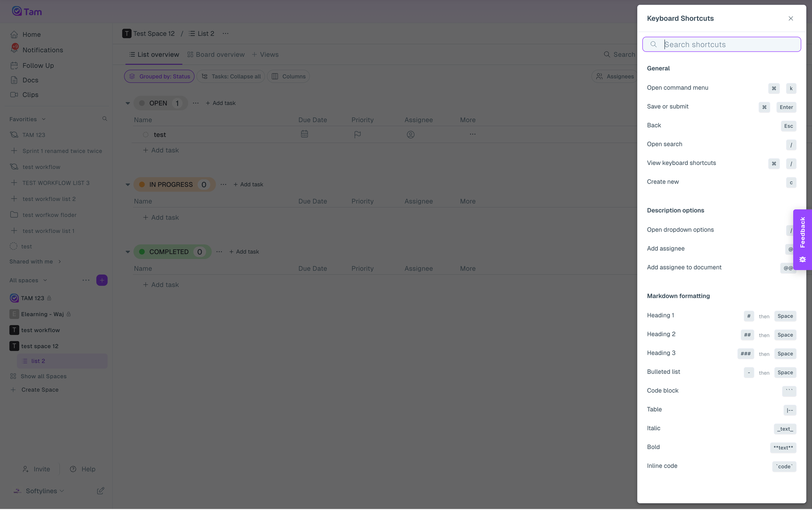Toggle Grouped by: Status filter
The width and height of the screenshot is (812, 510).
click(159, 76)
